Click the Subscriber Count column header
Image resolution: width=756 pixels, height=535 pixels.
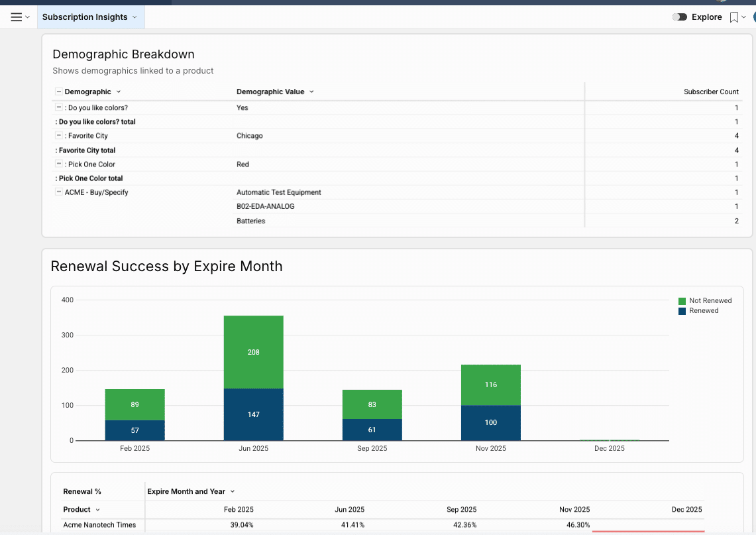coord(710,92)
